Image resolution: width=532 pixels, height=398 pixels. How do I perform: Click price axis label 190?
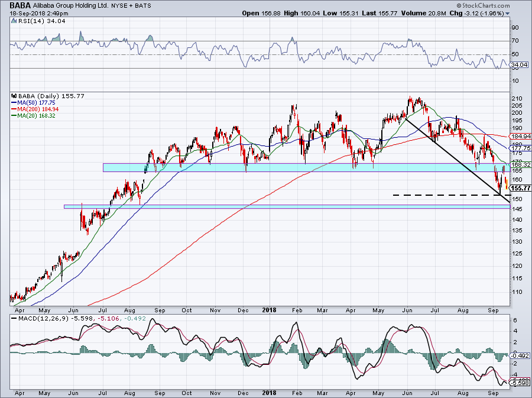[516, 128]
